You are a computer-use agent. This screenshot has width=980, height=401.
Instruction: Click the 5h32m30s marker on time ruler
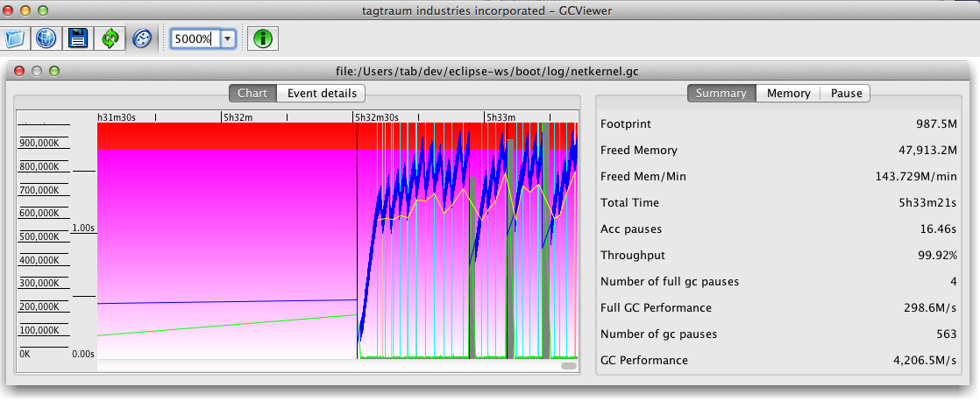tap(376, 116)
